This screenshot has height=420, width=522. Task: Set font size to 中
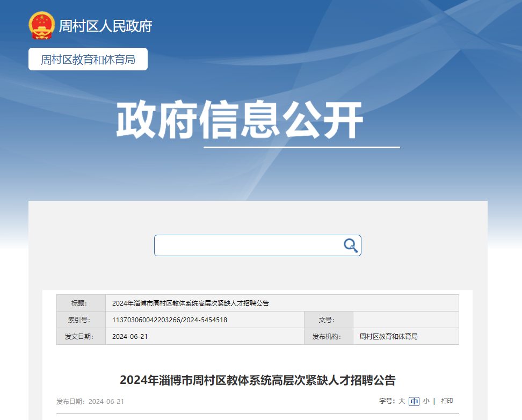click(414, 401)
